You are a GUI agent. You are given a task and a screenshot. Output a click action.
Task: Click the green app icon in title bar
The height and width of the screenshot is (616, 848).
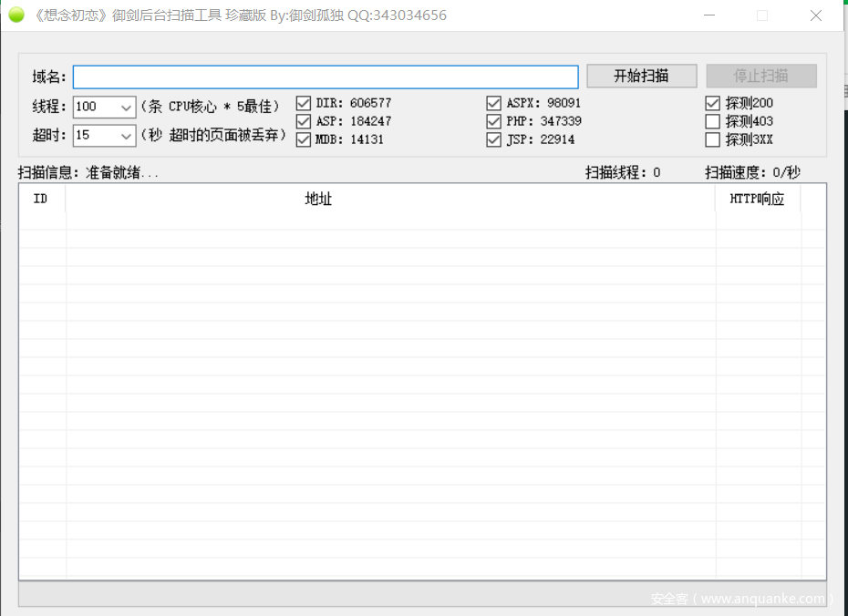point(16,15)
